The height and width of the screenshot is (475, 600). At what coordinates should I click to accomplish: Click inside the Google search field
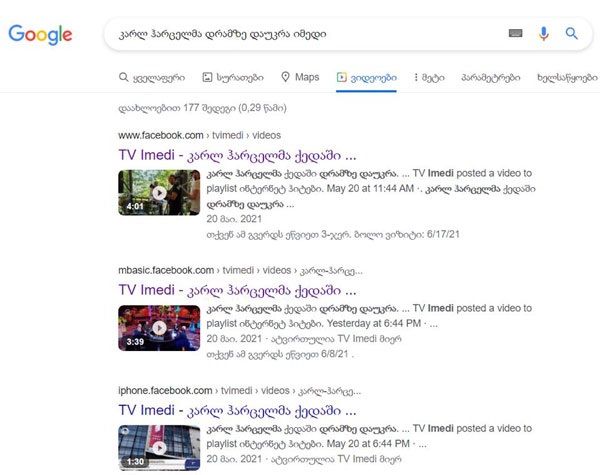(x=300, y=33)
